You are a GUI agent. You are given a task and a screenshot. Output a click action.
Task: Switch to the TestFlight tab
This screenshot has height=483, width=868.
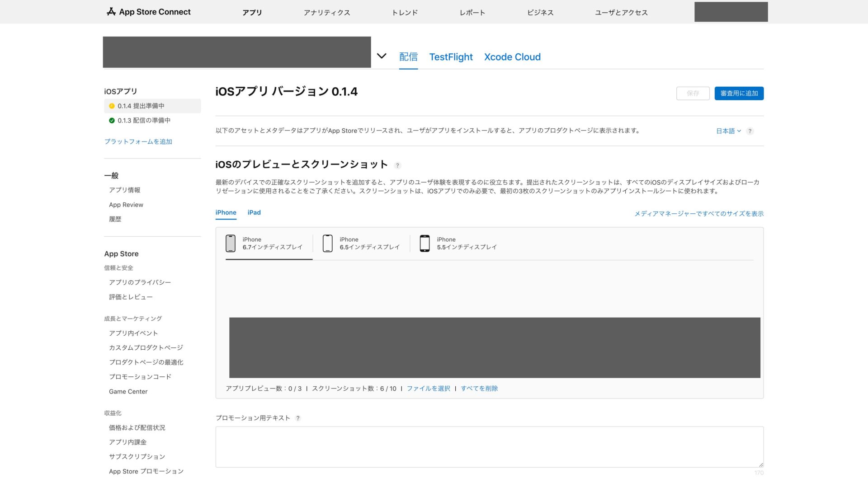tap(451, 57)
